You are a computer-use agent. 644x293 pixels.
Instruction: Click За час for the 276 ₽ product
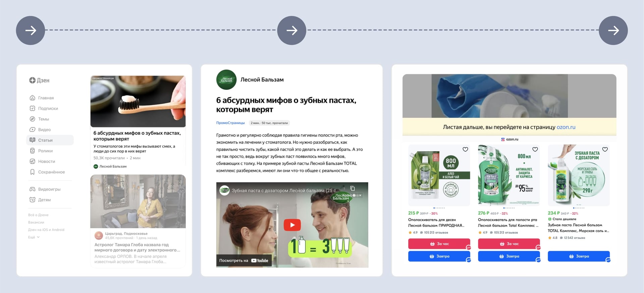(509, 244)
